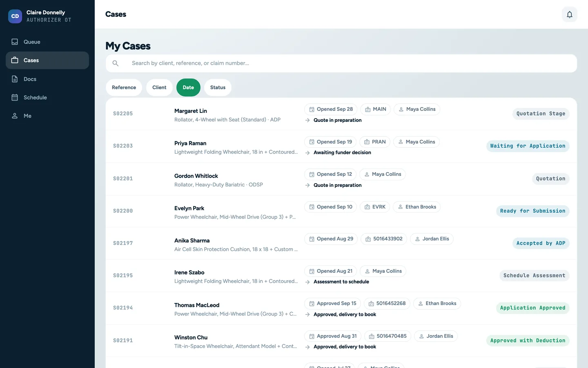
Task: Click claim number 5016470485 chip
Action: 388,336
